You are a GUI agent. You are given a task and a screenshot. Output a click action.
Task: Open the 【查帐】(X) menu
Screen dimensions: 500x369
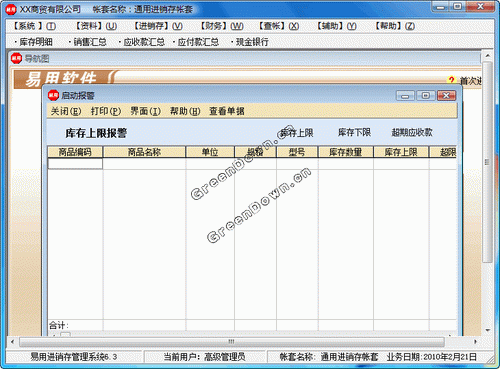[x=278, y=26]
